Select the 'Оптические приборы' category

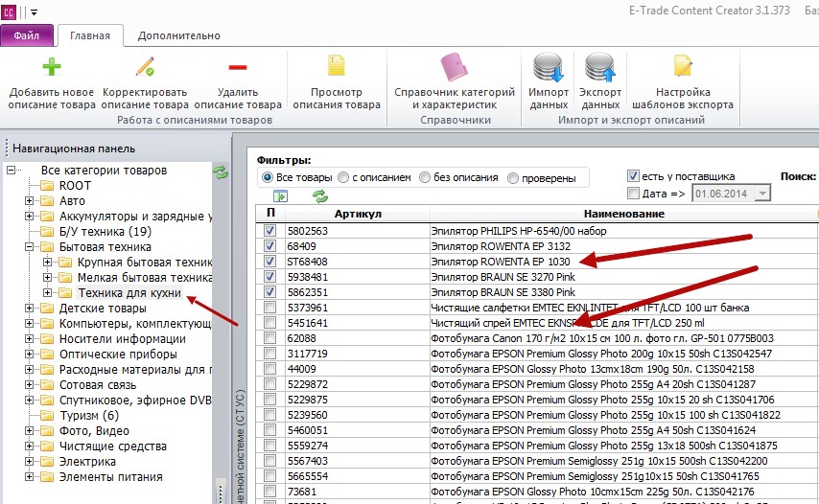[118, 355]
